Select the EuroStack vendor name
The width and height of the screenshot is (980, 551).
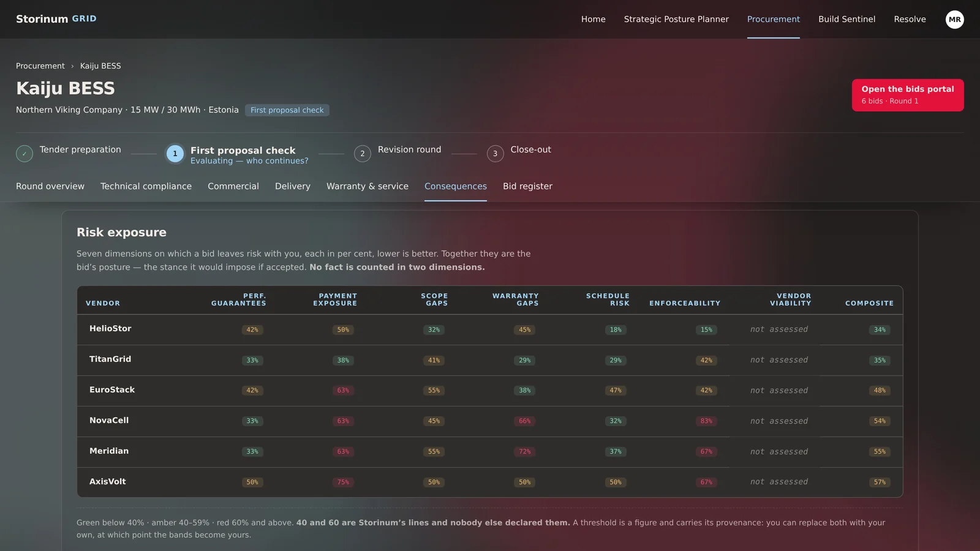(112, 390)
